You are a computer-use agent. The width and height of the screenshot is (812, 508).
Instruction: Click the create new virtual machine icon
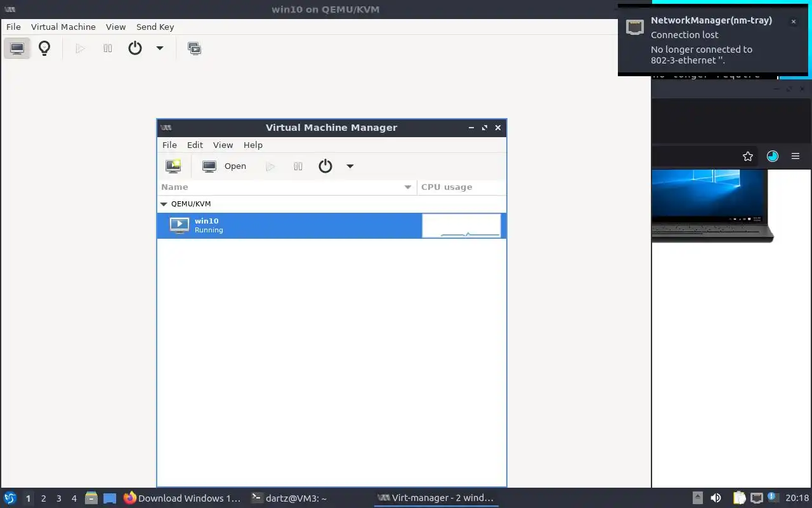click(173, 166)
